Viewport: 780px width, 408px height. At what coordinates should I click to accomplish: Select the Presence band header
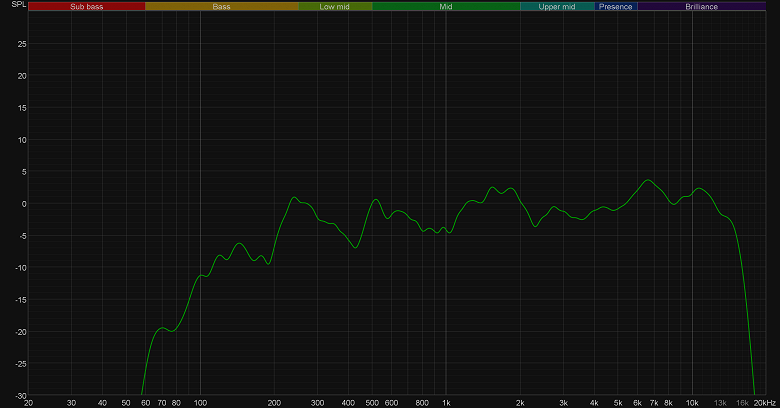pyautogui.click(x=616, y=6)
